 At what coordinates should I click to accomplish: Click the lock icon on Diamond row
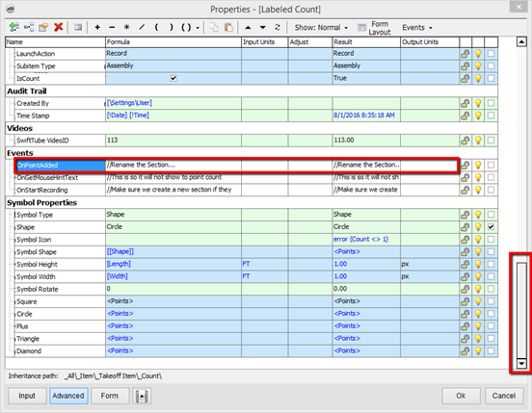coord(465,351)
